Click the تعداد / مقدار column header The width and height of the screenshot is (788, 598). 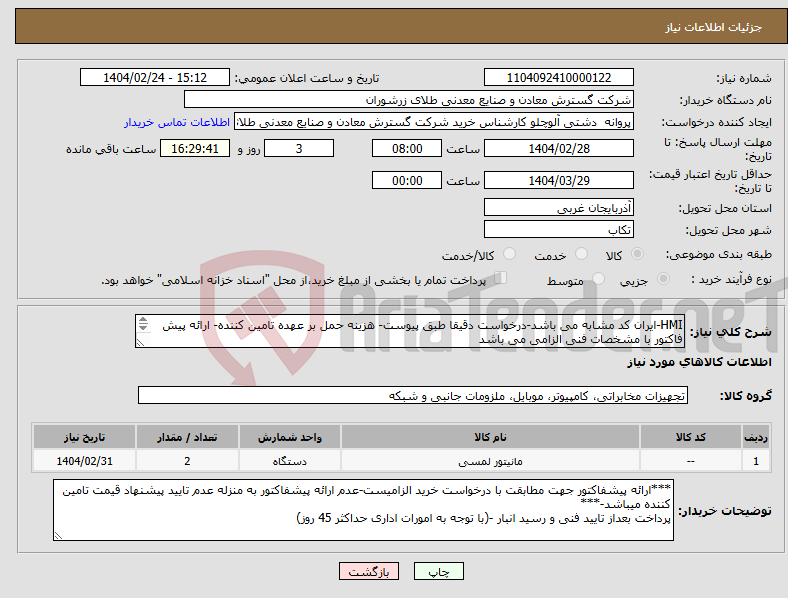tap(187, 437)
